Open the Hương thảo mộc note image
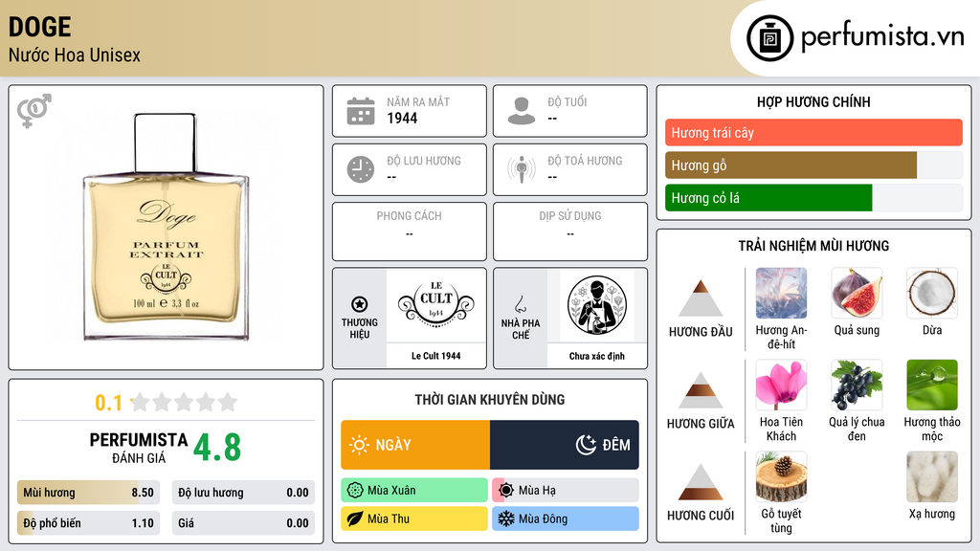Screen dimensions: 980x551 932,385
